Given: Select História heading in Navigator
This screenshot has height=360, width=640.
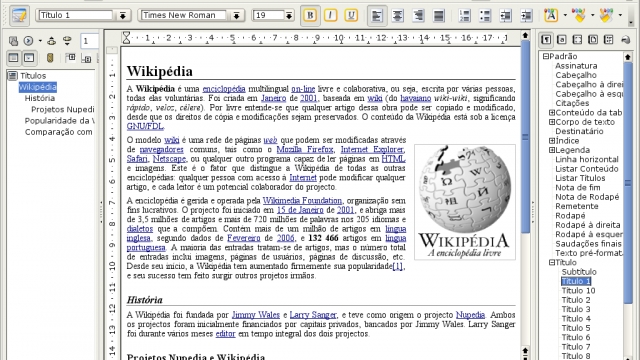Looking at the screenshot, I should pyautogui.click(x=40, y=98).
